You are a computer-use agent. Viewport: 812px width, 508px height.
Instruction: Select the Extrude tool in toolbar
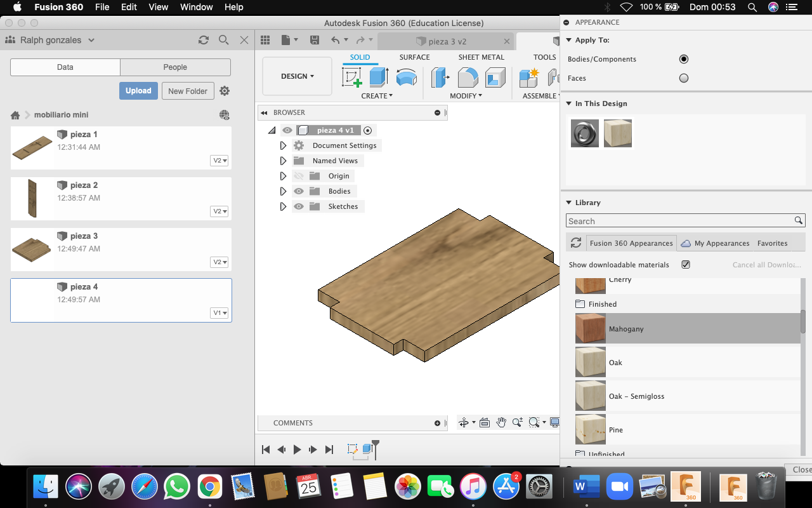pyautogui.click(x=379, y=77)
